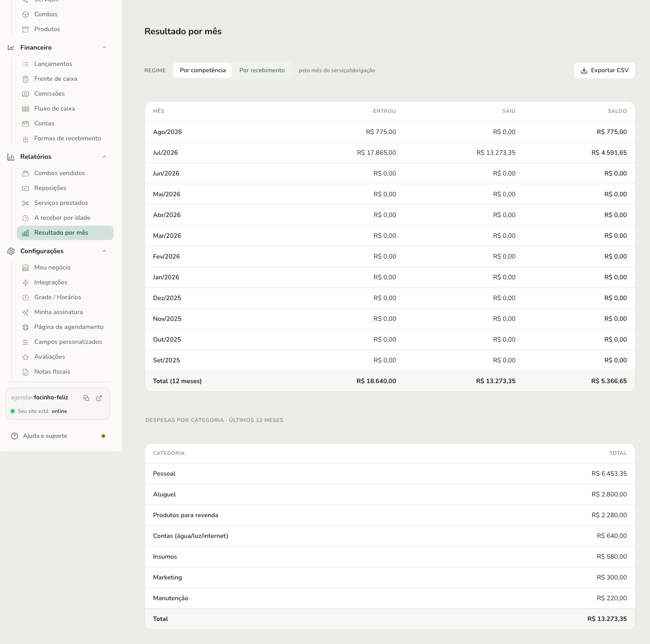This screenshot has height=644, width=650.
Task: Collapse the Financeiro section chevron
Action: tap(105, 47)
